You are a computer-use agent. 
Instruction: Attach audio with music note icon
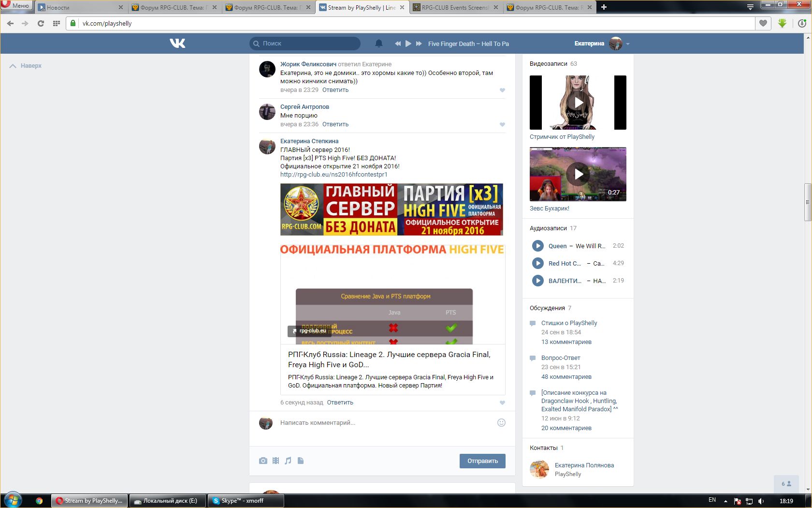tap(288, 461)
